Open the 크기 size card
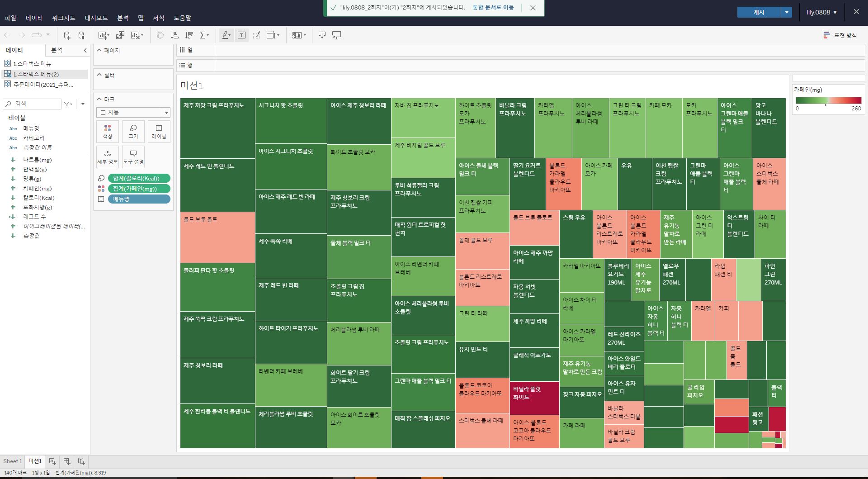The image size is (868, 479). tap(133, 132)
